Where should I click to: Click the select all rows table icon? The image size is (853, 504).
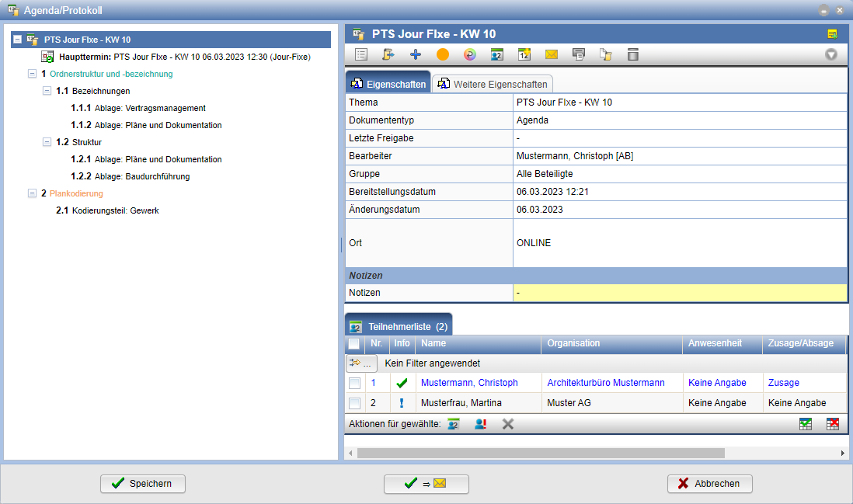pyautogui.click(x=806, y=424)
